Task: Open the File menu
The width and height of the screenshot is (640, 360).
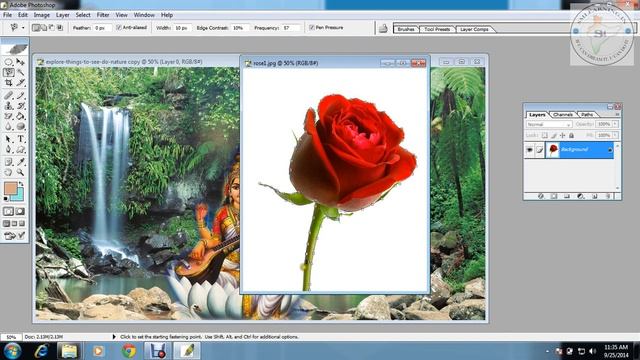Action: tap(7, 15)
